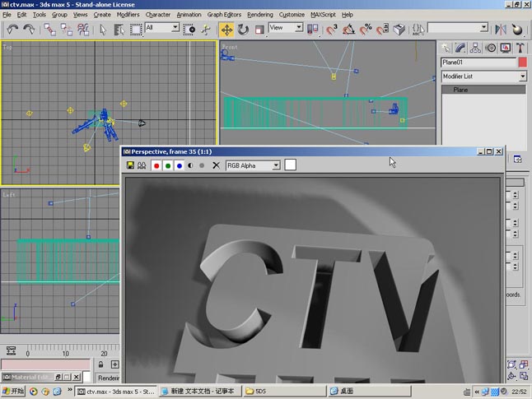The height and width of the screenshot is (399, 532).
Task: Click the Unlink Selection tool
Action: pyautogui.click(x=67, y=30)
